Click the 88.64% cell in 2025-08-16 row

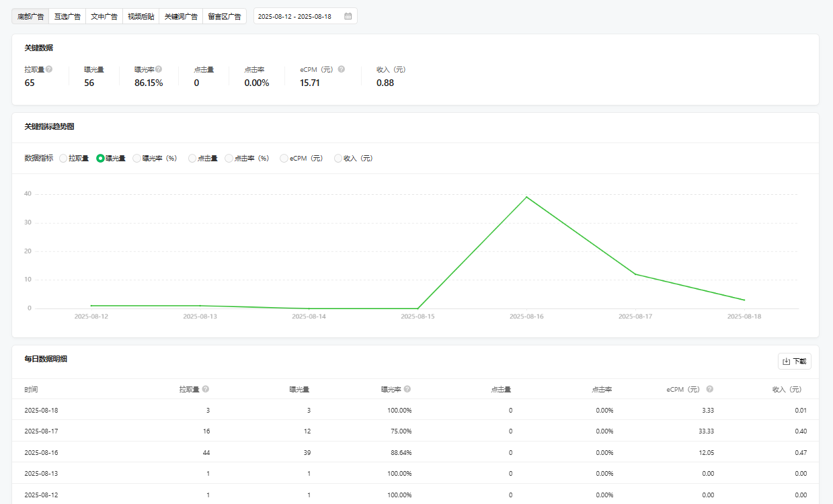401,453
